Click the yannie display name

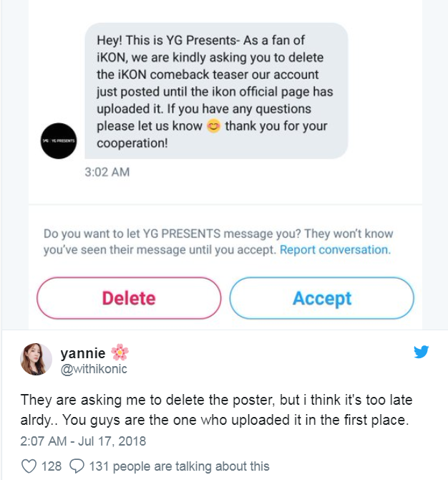click(x=82, y=352)
